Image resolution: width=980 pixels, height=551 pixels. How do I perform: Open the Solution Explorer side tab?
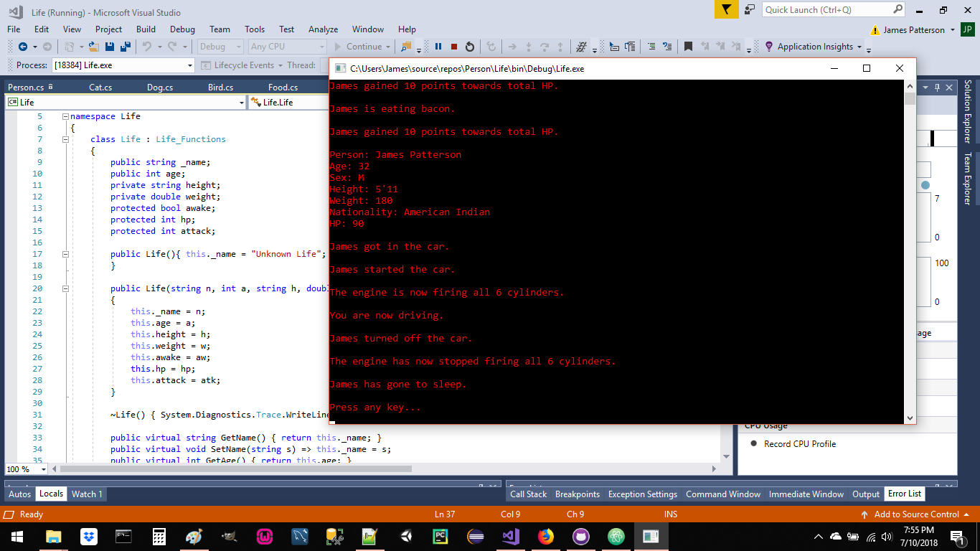click(x=967, y=110)
